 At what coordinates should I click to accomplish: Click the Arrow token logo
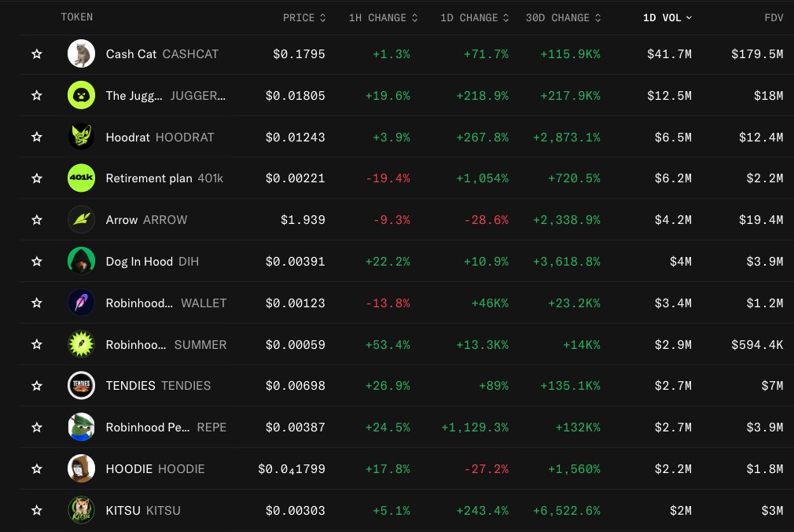click(81, 220)
